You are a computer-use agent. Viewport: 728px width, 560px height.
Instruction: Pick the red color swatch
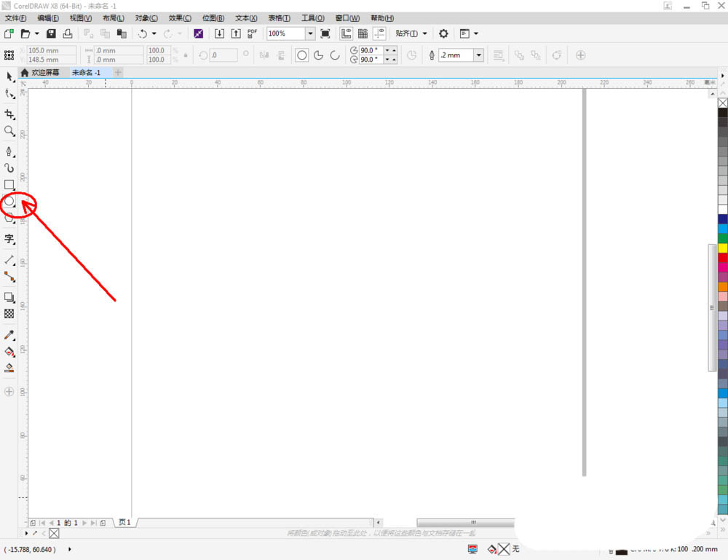click(723, 257)
